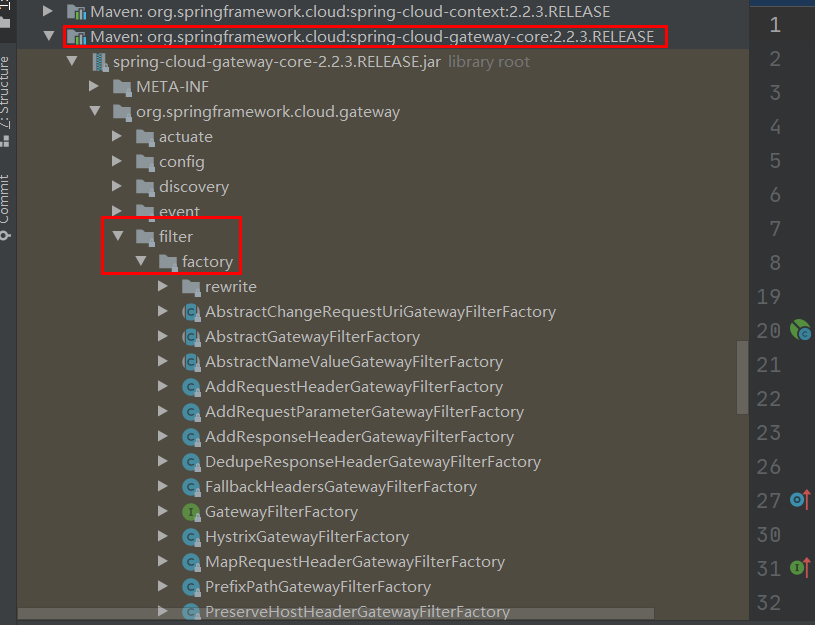The height and width of the screenshot is (625, 815).
Task: Click the HystrixGatewayFilterFactory class icon
Action: 191,537
